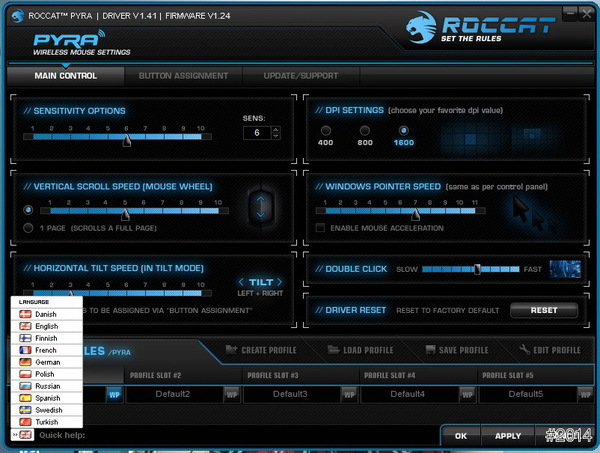The image size is (600, 453).
Task: Choose German from the language list
Action: click(46, 362)
